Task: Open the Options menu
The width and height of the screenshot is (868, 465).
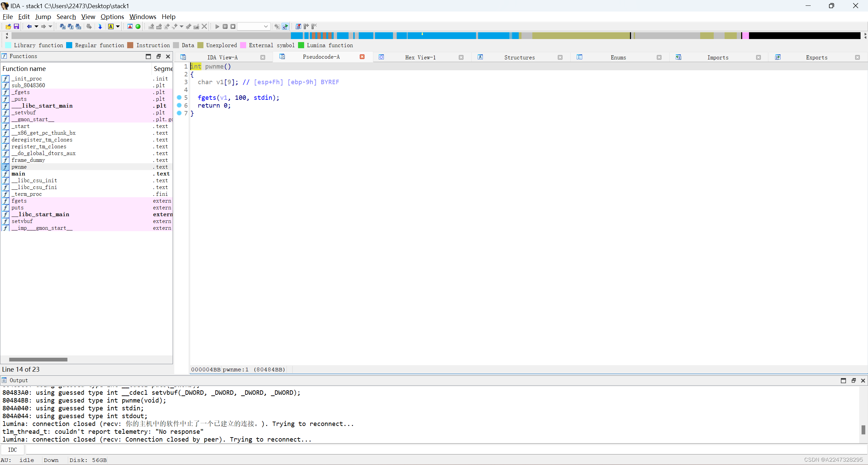Action: click(112, 17)
